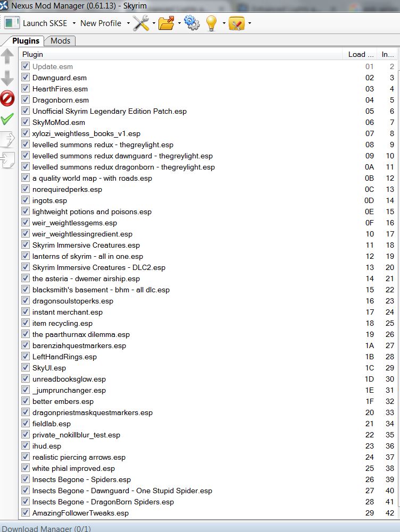Select barenziahquestmarkers.esp row

click(x=208, y=345)
